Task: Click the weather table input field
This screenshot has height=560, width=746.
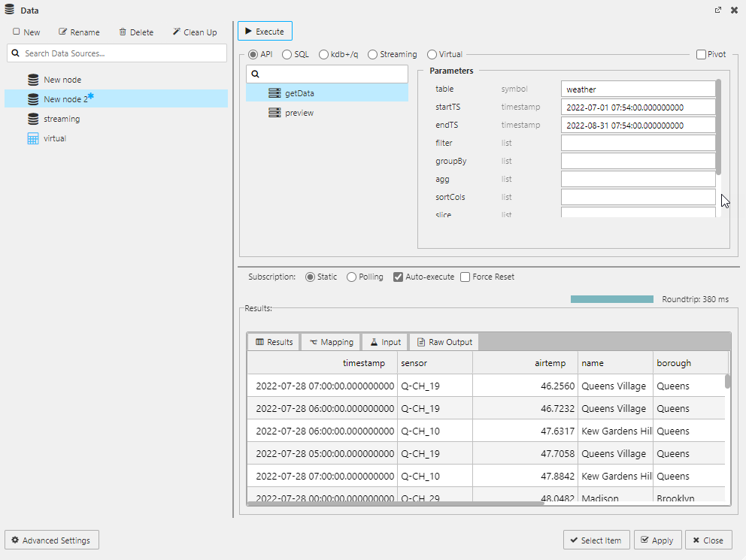Action: 638,89
